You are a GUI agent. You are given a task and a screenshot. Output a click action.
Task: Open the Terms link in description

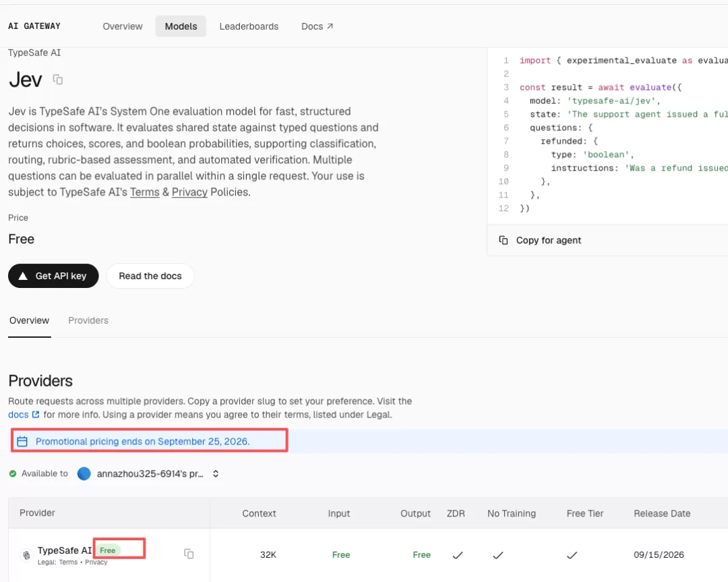tap(144, 192)
